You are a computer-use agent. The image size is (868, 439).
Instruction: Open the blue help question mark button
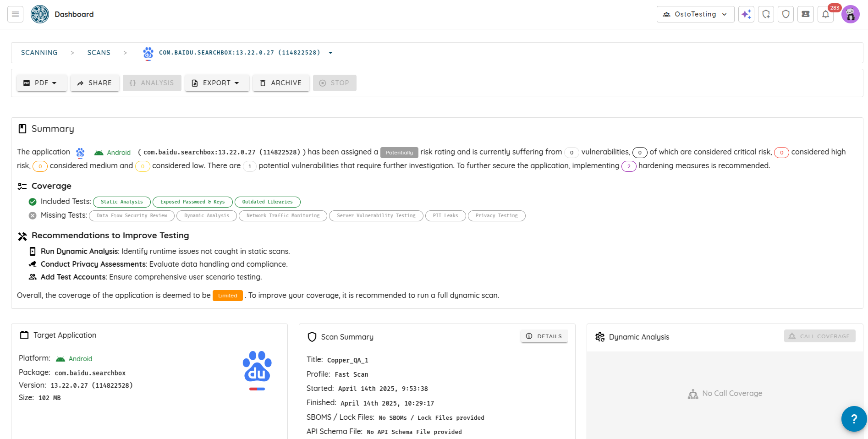tap(854, 418)
